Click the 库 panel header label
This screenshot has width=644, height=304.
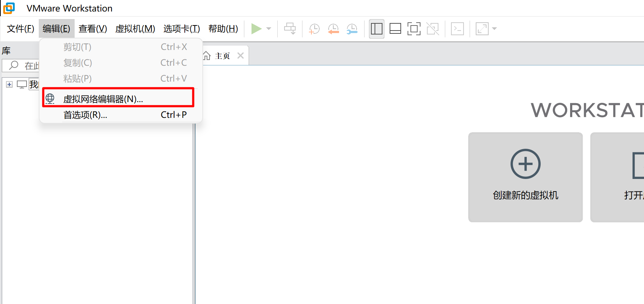click(x=6, y=51)
